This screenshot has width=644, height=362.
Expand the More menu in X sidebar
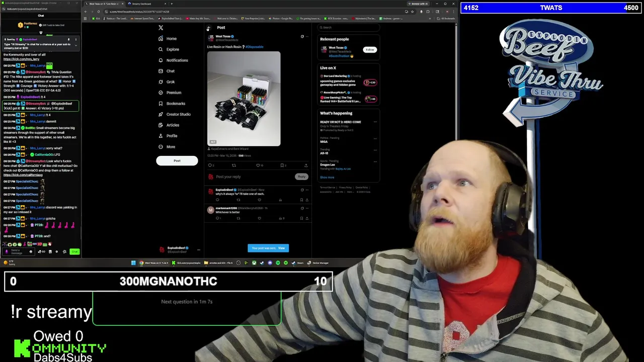tap(167, 147)
